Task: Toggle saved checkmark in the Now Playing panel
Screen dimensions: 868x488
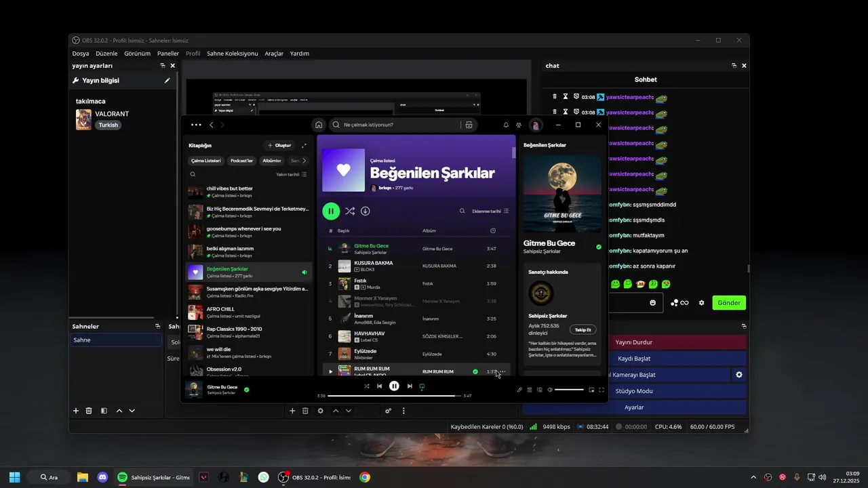Action: point(598,247)
